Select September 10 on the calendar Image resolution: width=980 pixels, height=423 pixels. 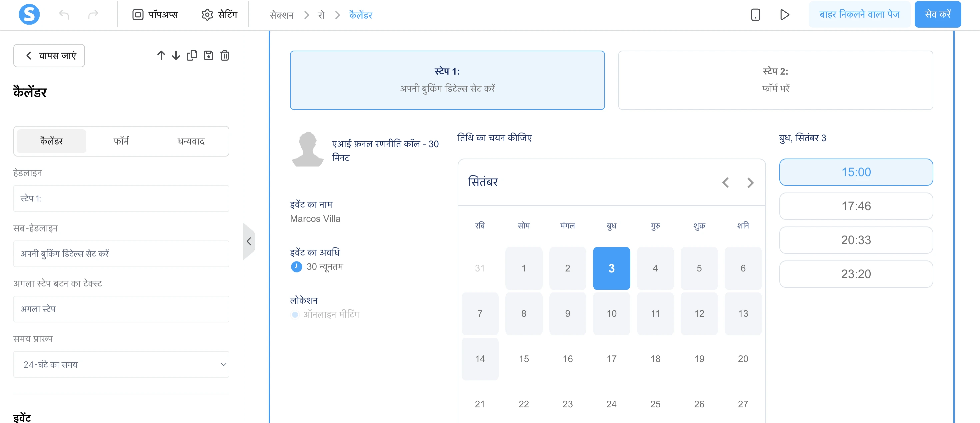pyautogui.click(x=611, y=313)
